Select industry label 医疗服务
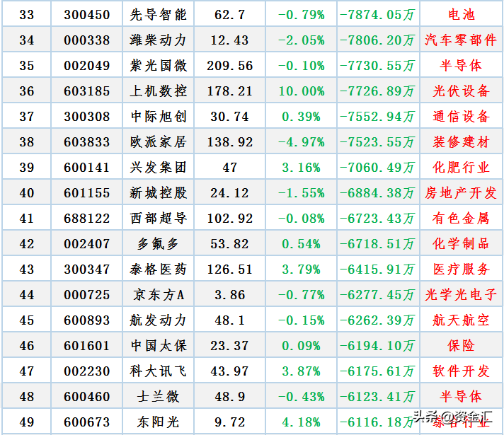This screenshot has height=435, width=504. (462, 269)
